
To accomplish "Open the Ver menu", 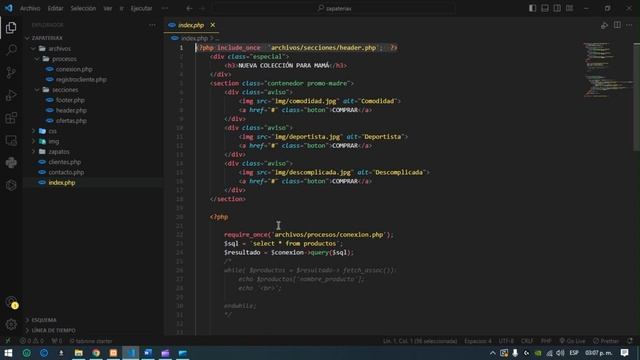I will (108, 8).
